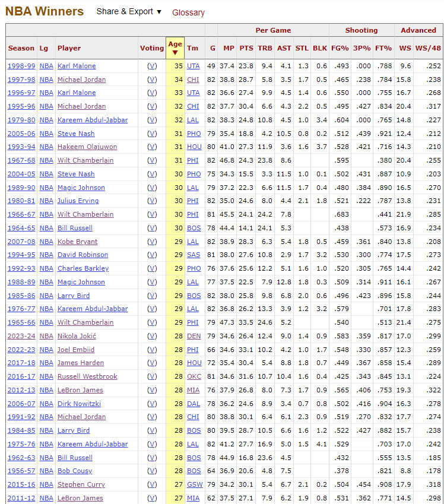Open the 2023-24 season link

point(21,336)
